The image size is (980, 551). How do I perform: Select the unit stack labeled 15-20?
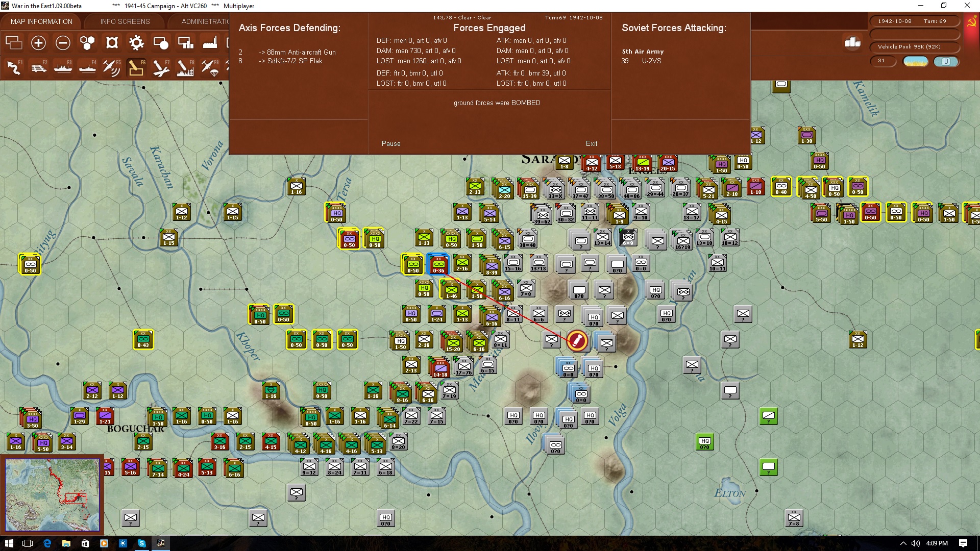coord(452,342)
